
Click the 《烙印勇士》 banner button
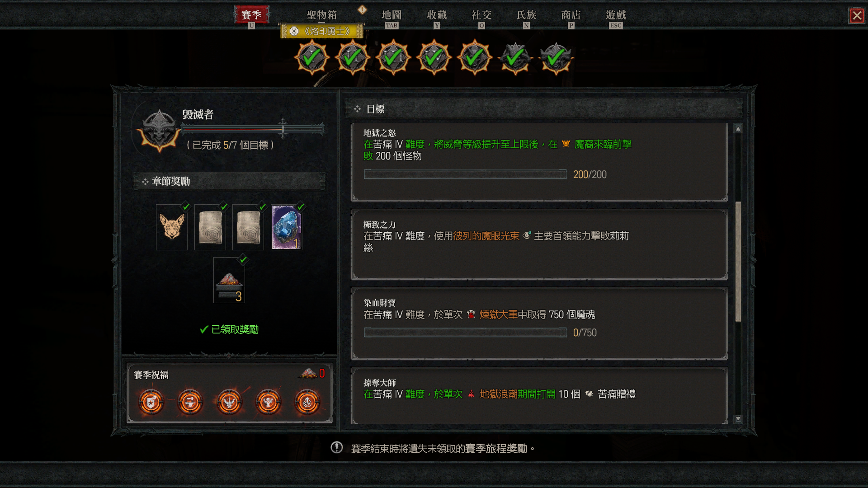(321, 31)
